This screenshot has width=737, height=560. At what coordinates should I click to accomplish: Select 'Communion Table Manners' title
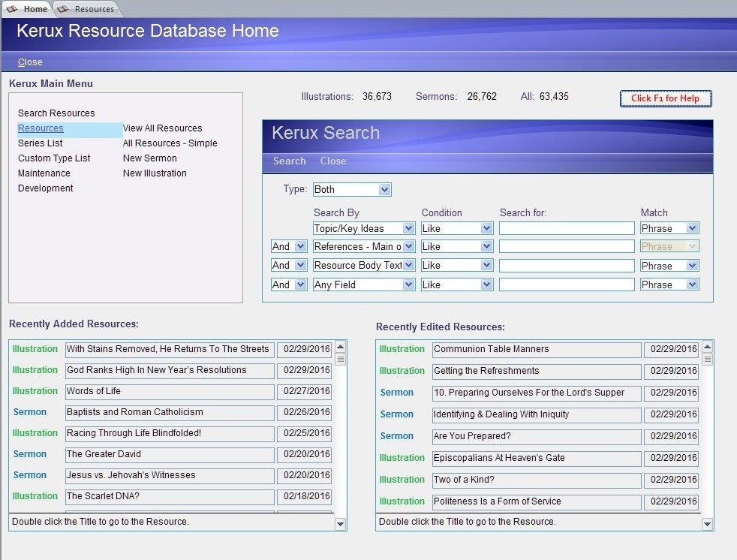[x=537, y=349]
